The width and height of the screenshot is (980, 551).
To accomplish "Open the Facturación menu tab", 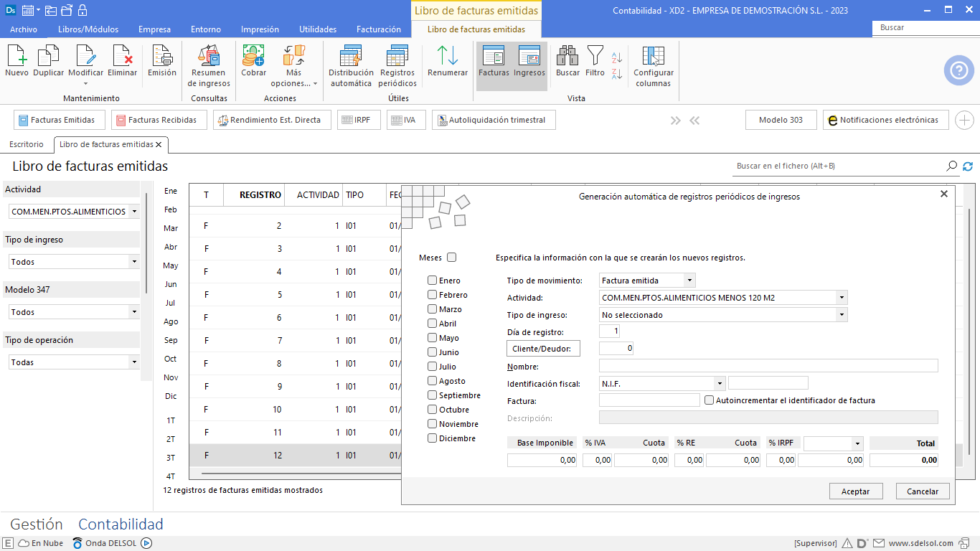I will (x=378, y=29).
